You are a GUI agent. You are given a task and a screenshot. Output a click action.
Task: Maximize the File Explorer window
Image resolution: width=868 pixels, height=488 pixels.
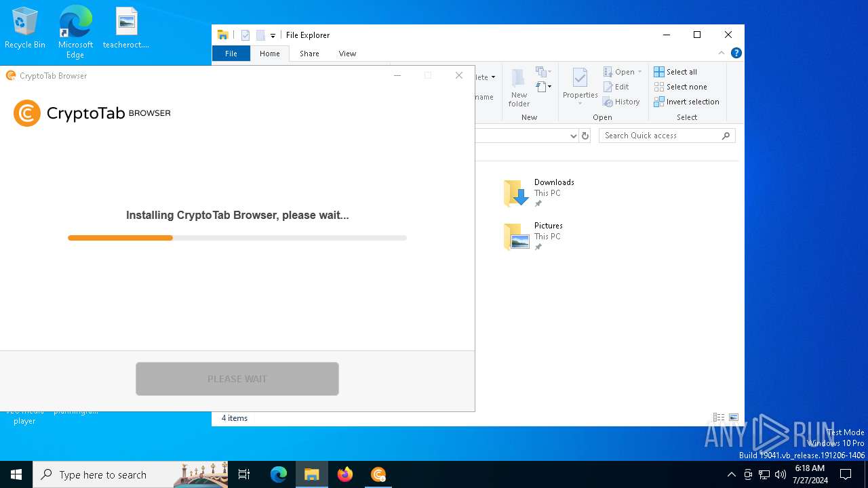coord(697,35)
